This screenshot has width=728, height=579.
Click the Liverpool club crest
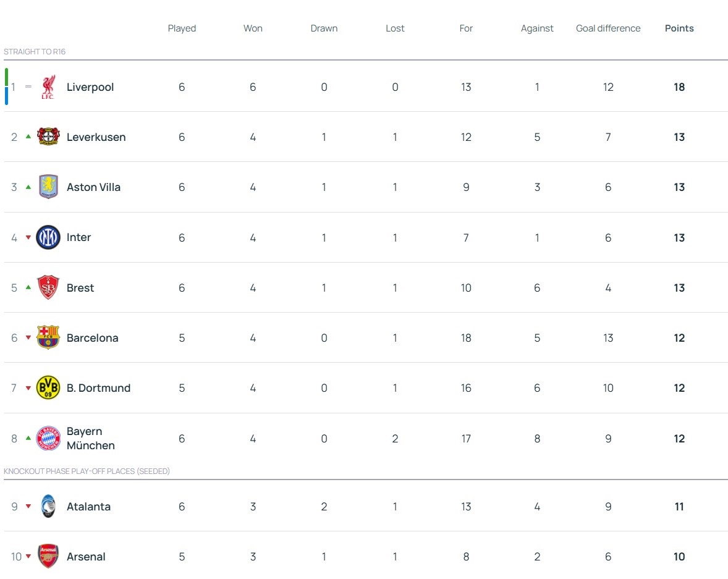tap(48, 87)
